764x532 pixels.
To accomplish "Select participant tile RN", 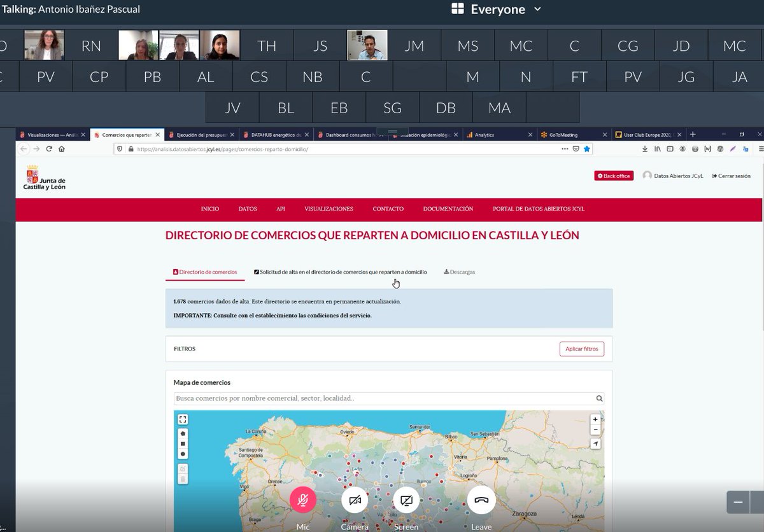I will pyautogui.click(x=91, y=45).
